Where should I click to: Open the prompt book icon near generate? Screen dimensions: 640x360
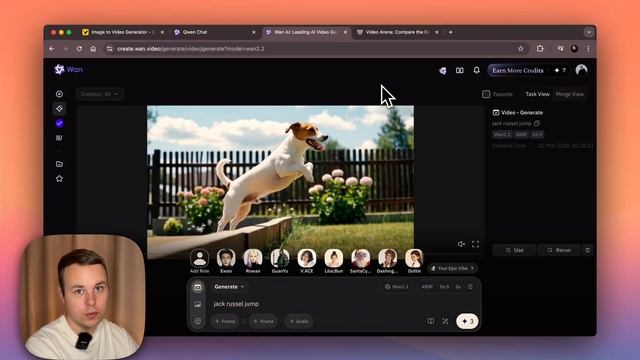pyautogui.click(x=431, y=321)
